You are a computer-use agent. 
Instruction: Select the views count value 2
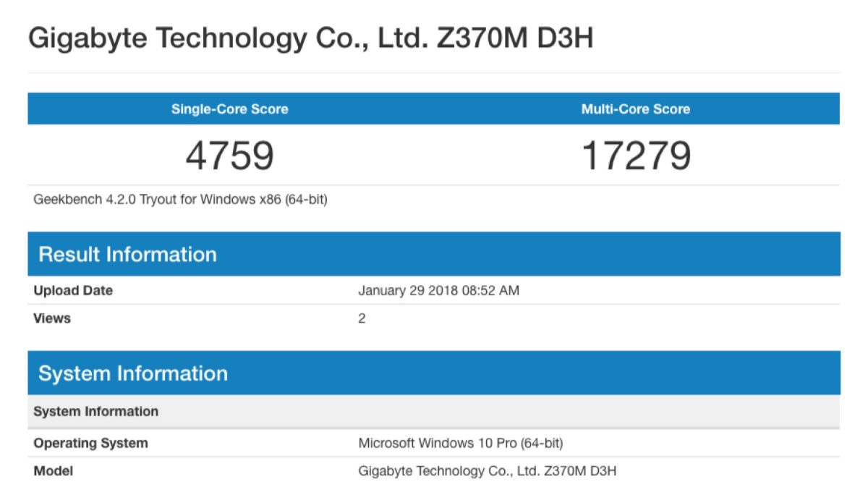click(362, 318)
